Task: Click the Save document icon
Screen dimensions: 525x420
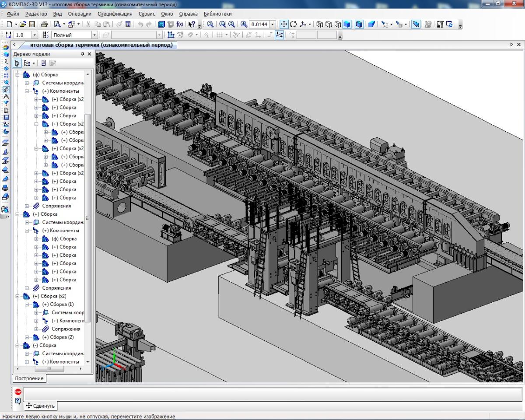Action: 32,24
